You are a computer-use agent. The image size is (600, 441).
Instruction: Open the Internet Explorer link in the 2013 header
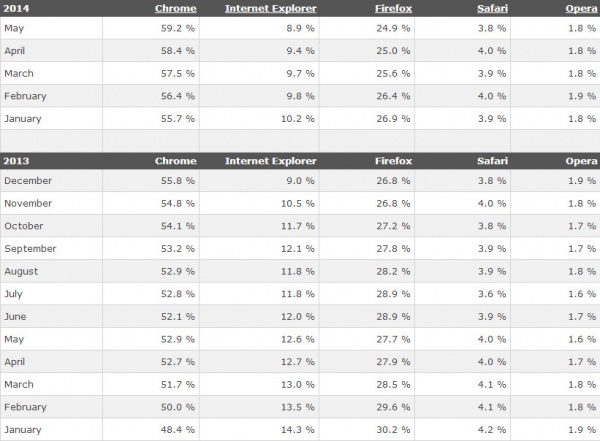coord(270,161)
